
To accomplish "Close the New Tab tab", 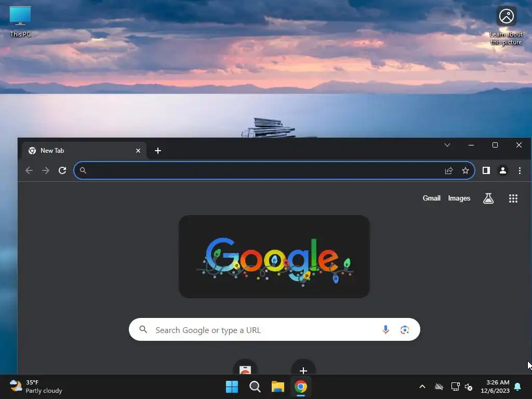I will click(x=138, y=151).
